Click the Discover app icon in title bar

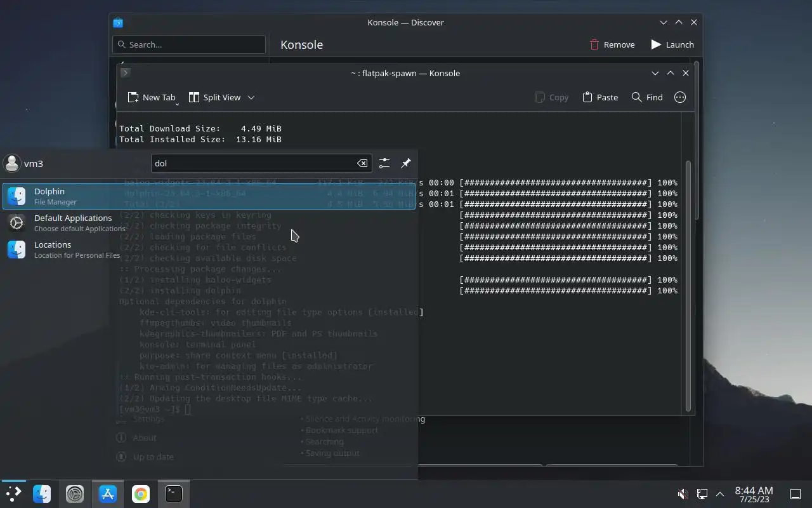click(x=118, y=22)
